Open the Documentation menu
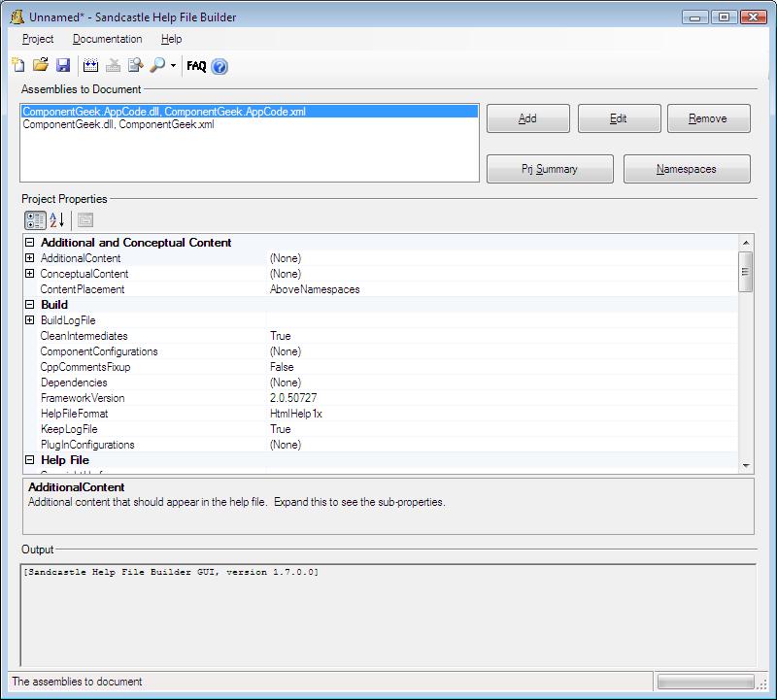777x700 pixels. click(x=107, y=39)
